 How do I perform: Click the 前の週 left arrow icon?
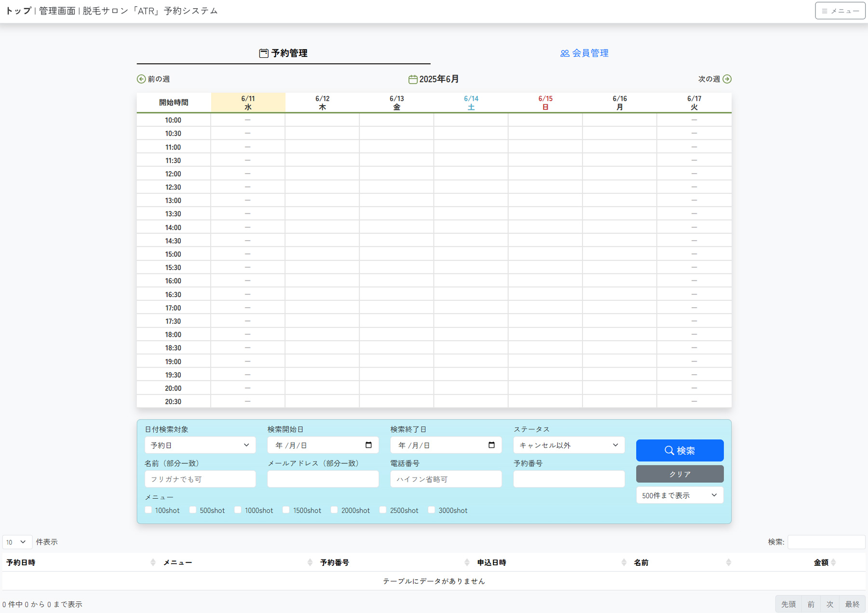coord(141,79)
